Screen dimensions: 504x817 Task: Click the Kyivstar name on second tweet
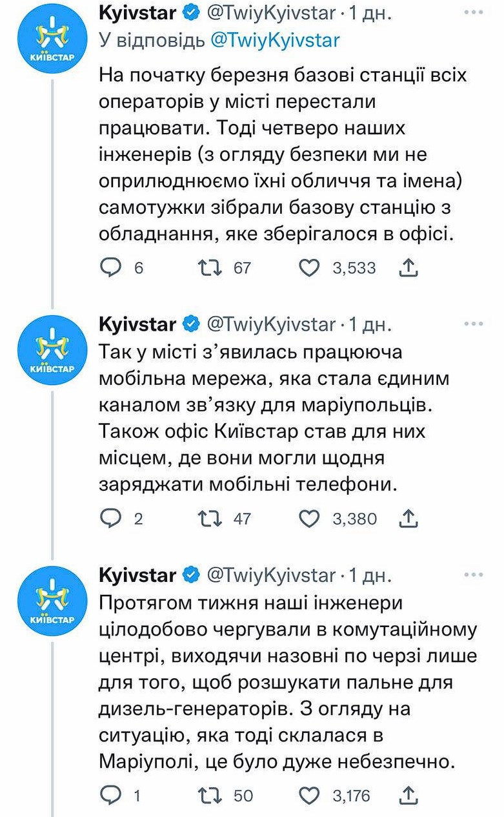point(137,323)
